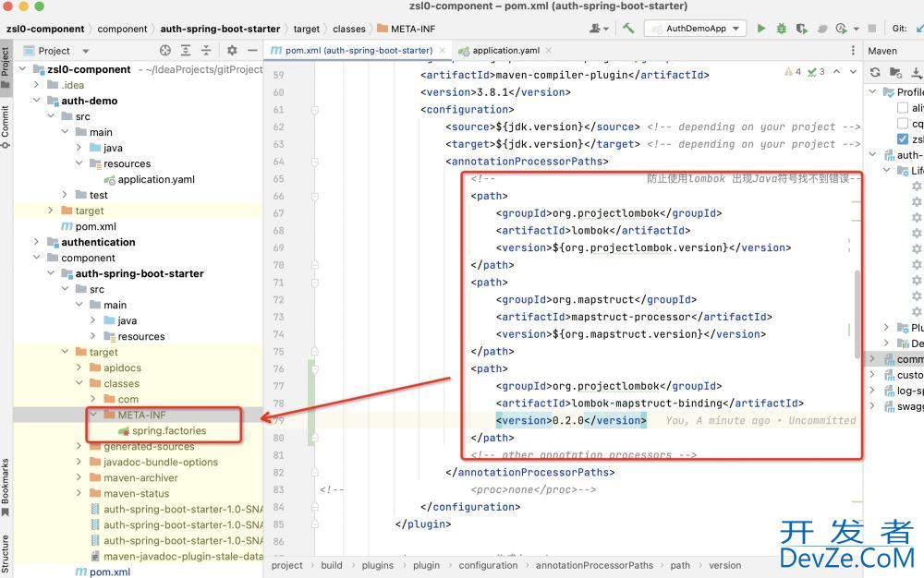The width and height of the screenshot is (924, 578).
Task: Click the editor vertical scrollbar thumb
Action: (x=857, y=313)
